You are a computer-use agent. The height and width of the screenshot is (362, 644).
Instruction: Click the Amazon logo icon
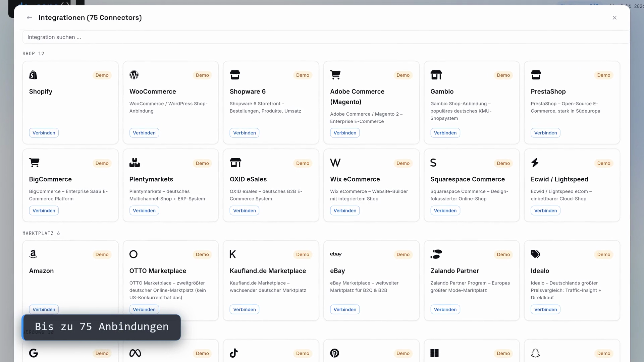click(x=33, y=254)
